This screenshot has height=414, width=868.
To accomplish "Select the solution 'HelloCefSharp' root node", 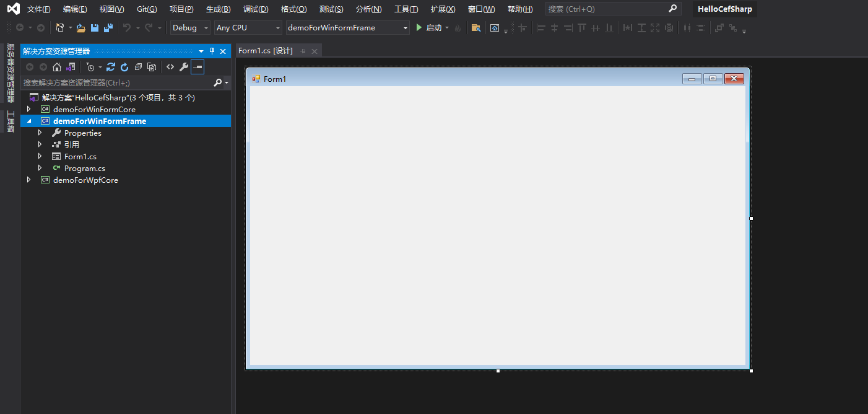I will [118, 97].
